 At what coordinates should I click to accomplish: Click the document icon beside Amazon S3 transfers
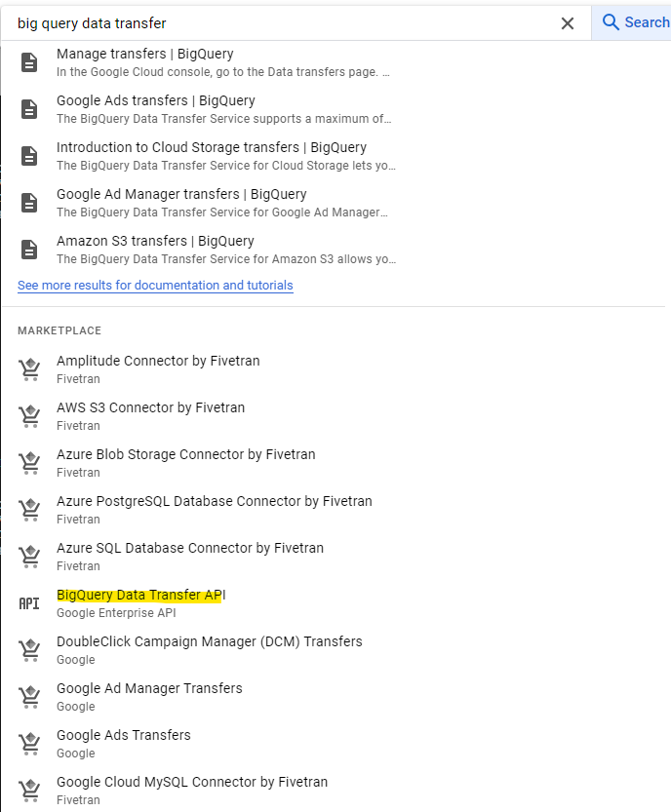tap(29, 250)
